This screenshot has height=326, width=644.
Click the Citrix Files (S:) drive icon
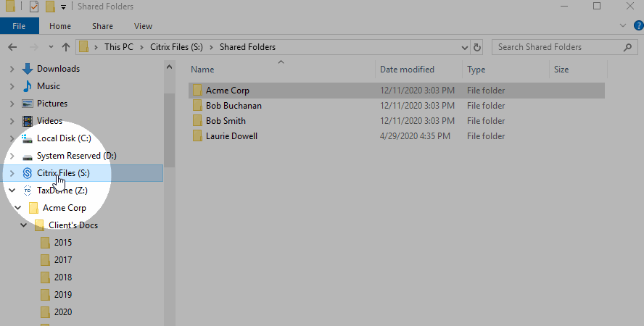(x=28, y=173)
